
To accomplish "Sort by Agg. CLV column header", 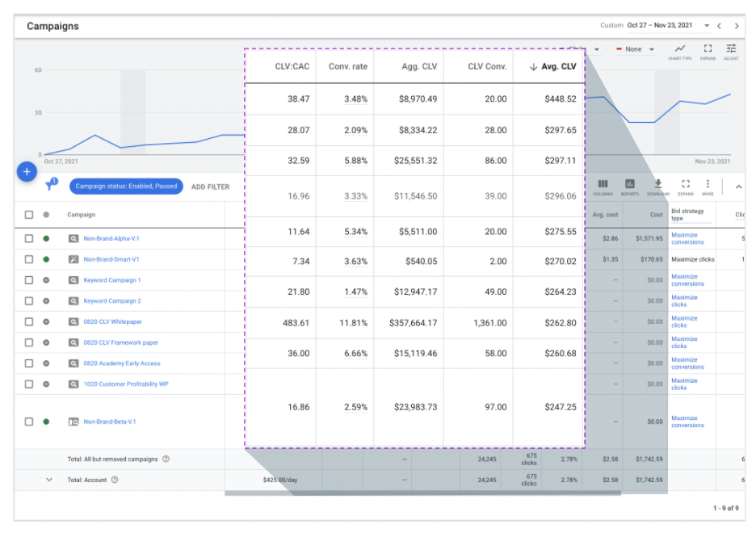I will click(x=419, y=66).
